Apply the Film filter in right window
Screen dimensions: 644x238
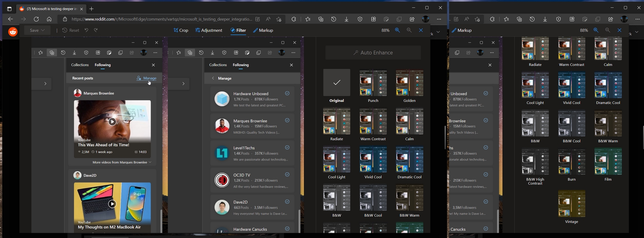(x=608, y=165)
